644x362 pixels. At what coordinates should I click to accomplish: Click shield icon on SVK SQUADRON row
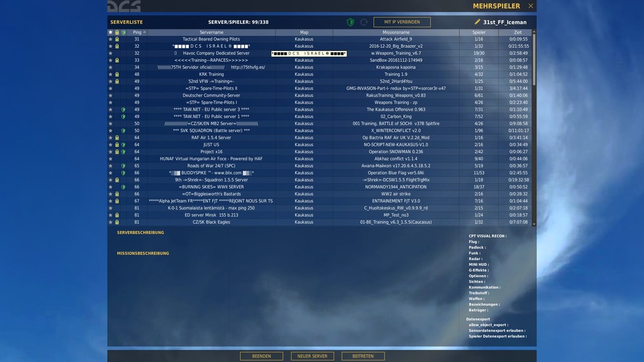[123, 131]
